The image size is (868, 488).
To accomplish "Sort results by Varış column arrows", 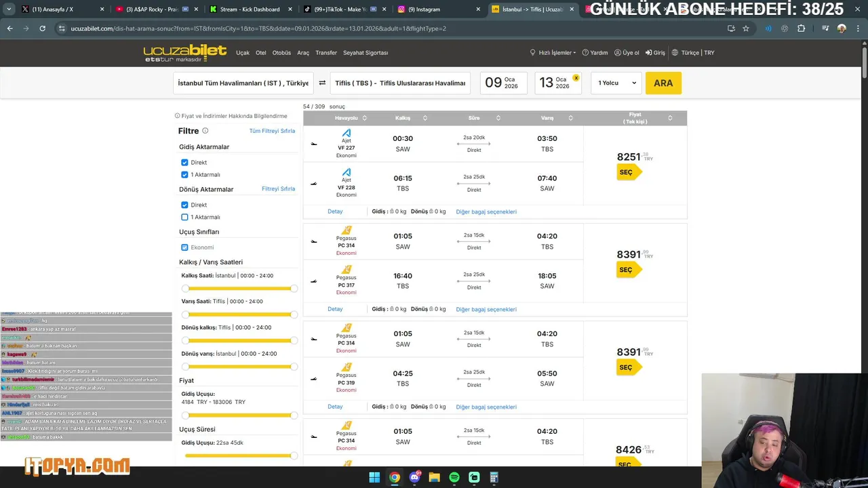I will click(570, 118).
